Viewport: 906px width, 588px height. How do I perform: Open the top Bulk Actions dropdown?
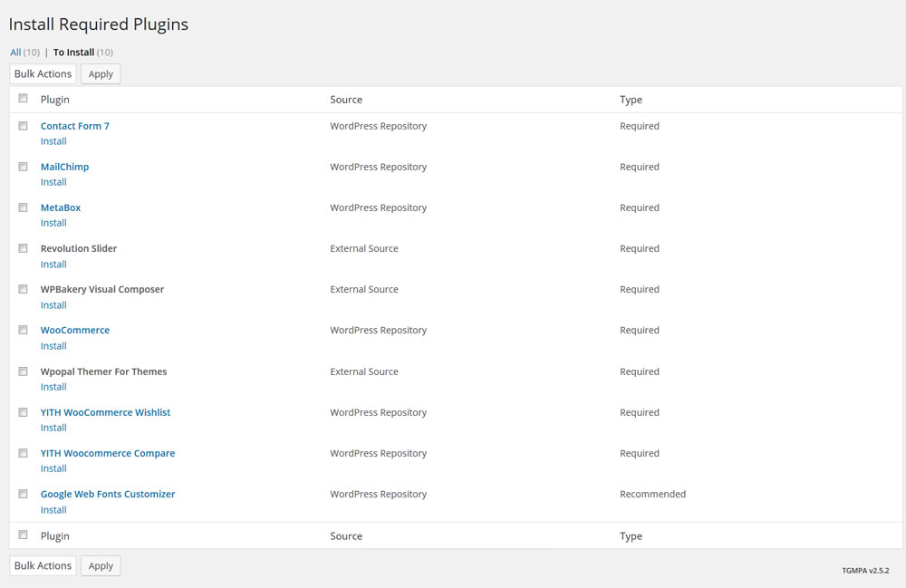tap(43, 74)
